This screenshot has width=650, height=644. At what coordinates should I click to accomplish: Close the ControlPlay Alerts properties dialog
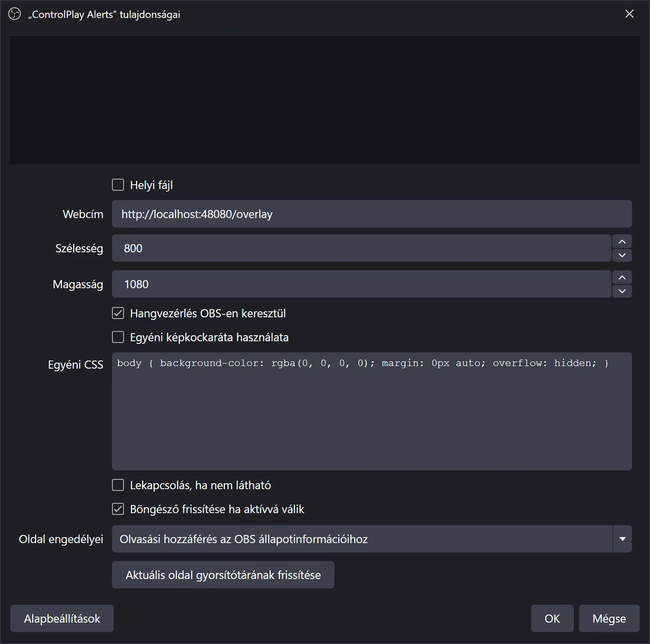tap(629, 14)
